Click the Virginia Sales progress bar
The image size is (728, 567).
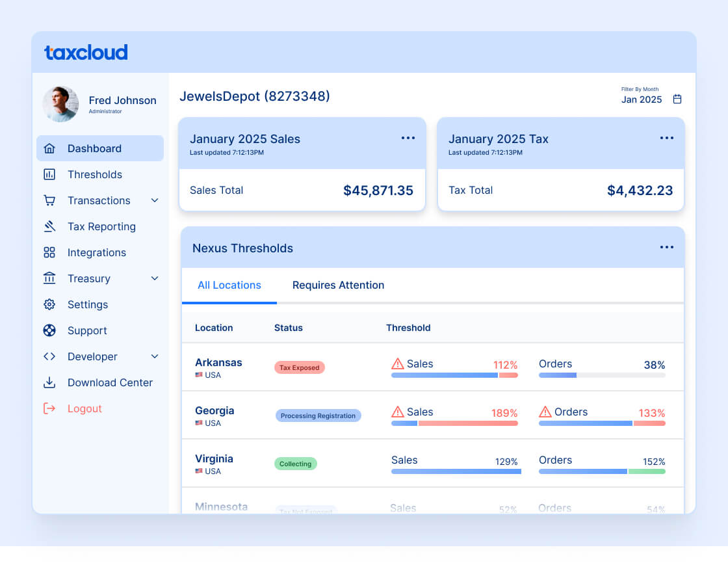pyautogui.click(x=456, y=471)
